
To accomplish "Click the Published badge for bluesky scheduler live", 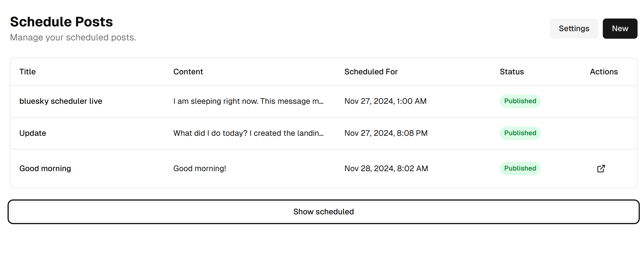I will tap(520, 101).
